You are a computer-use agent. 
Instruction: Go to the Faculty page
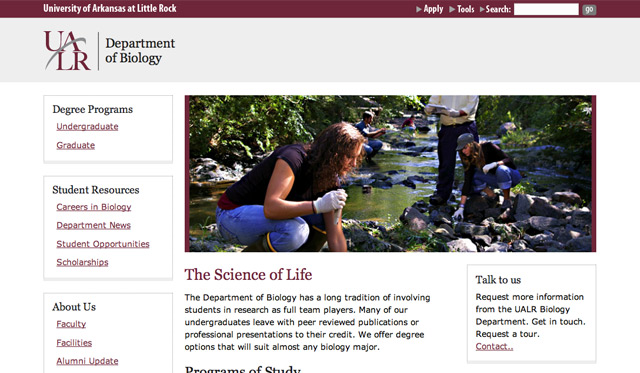[x=71, y=324]
